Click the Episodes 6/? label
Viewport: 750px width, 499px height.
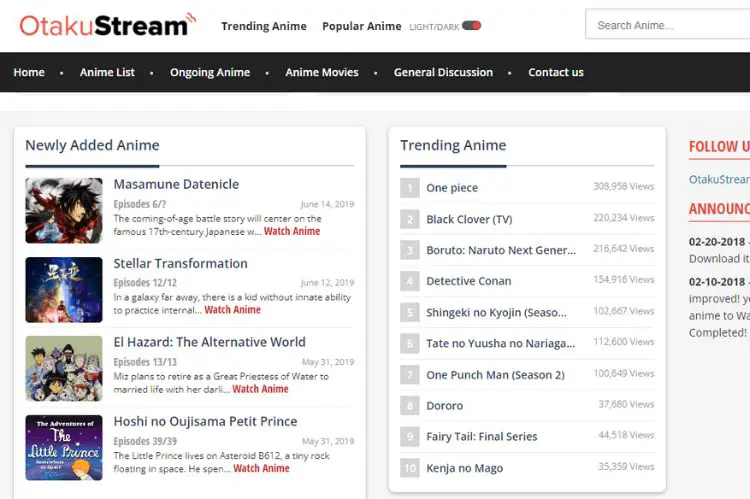[x=140, y=204]
